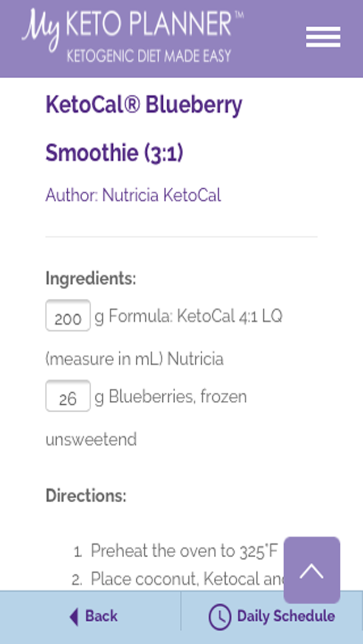The height and width of the screenshot is (644, 363).
Task: Open the Daily Schedule tab
Action: [272, 616]
